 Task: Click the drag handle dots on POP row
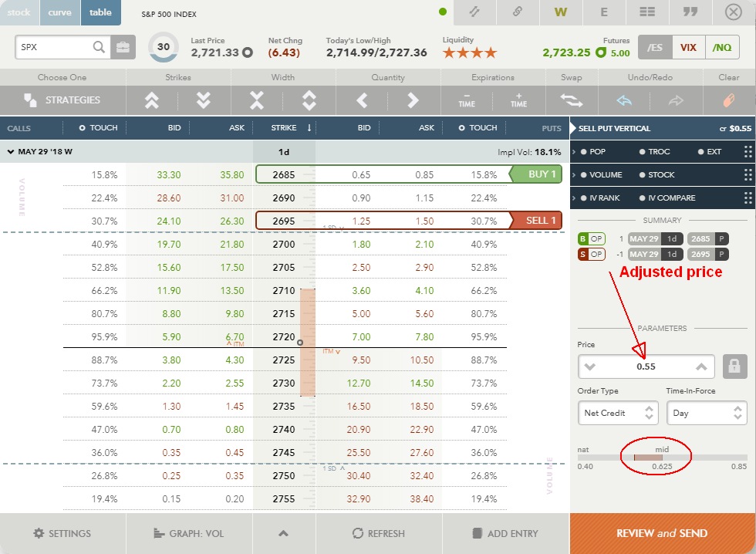pyautogui.click(x=748, y=151)
